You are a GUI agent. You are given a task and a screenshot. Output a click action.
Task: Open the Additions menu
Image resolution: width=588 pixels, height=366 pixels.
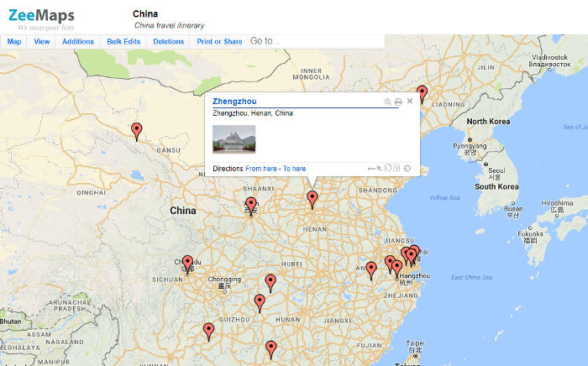point(78,42)
